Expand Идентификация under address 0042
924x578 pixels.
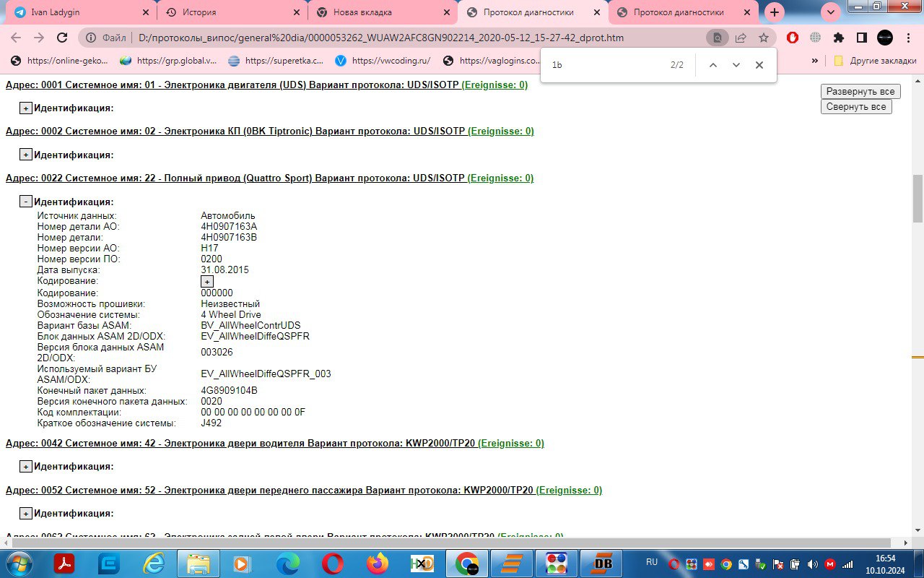coord(25,467)
